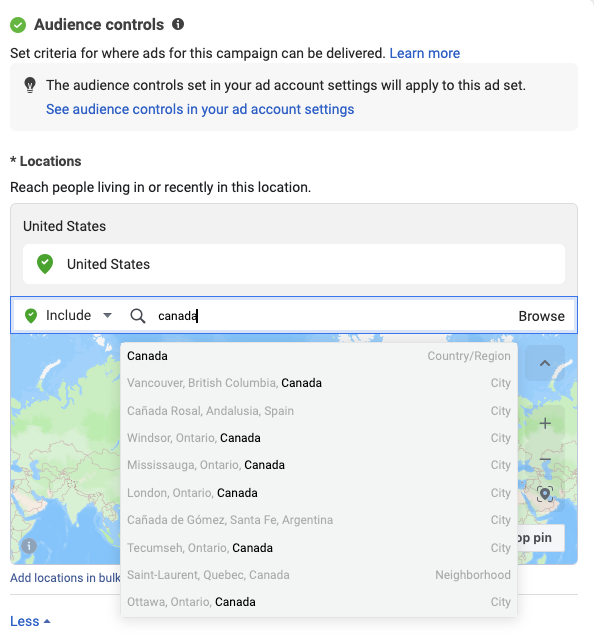Click the locate pin target icon
Viewport: 594px width, 642px height.
click(545, 494)
